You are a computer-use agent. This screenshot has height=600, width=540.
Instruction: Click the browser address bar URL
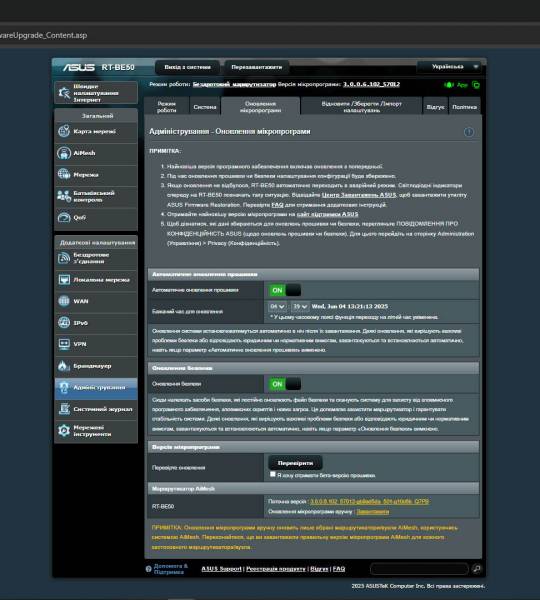pyautogui.click(x=44, y=35)
